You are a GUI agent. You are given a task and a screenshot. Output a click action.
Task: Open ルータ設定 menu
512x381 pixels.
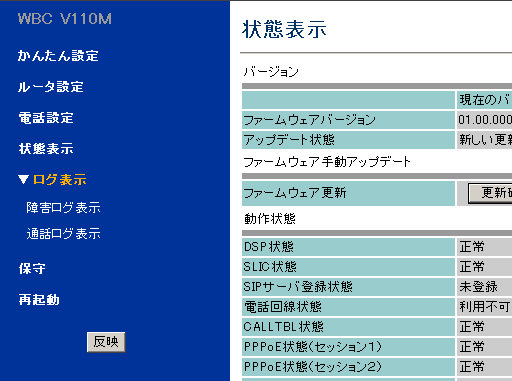pos(51,87)
